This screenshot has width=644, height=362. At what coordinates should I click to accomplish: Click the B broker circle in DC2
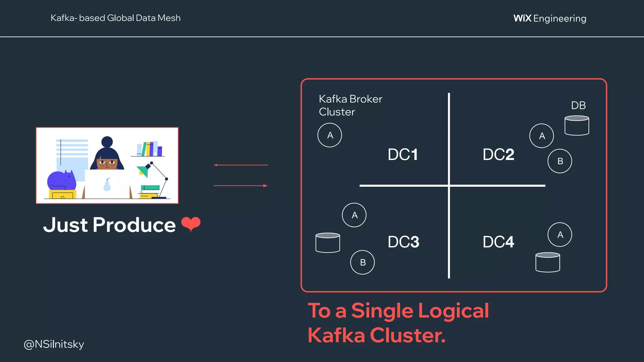pyautogui.click(x=560, y=161)
